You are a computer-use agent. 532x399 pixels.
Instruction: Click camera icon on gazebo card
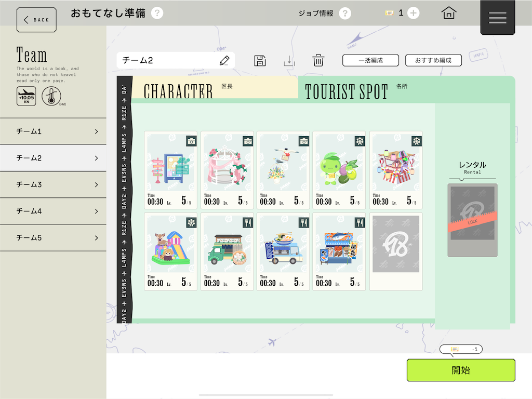click(248, 141)
